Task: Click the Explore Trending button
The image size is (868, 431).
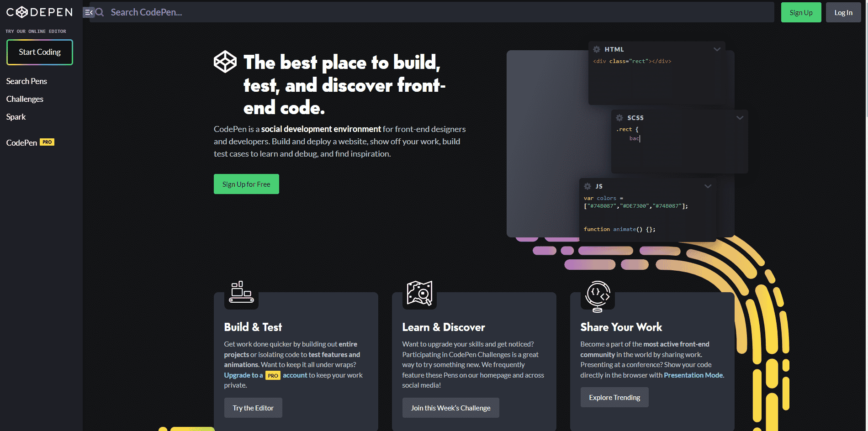Action: coord(614,397)
